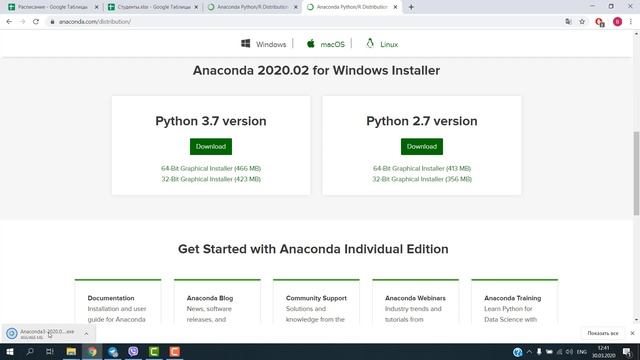Open the orange recorder taskbar icon
This screenshot has height=360, width=640.
pos(175,351)
